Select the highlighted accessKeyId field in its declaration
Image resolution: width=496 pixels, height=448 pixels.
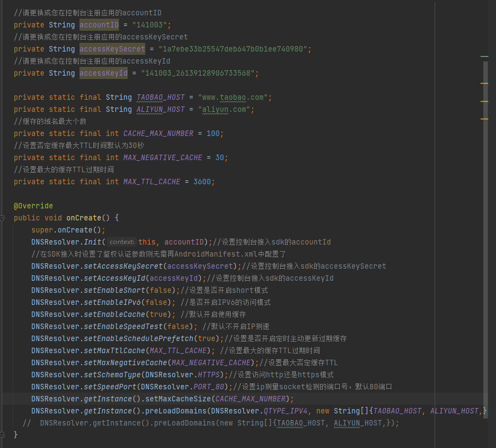click(x=104, y=73)
